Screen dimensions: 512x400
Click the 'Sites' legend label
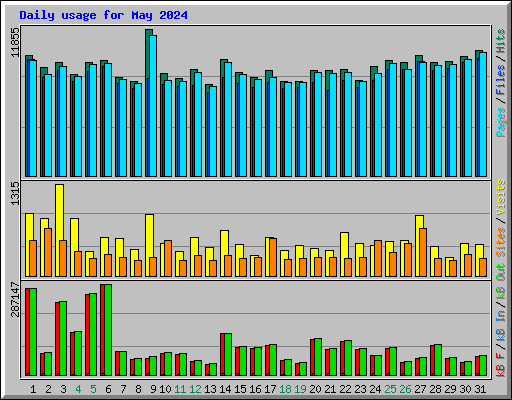[x=501, y=242]
